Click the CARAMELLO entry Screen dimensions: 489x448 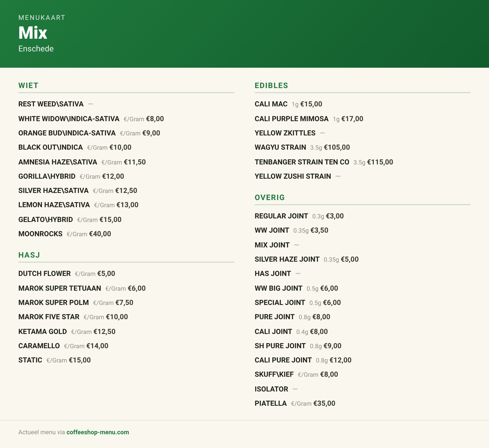click(39, 346)
